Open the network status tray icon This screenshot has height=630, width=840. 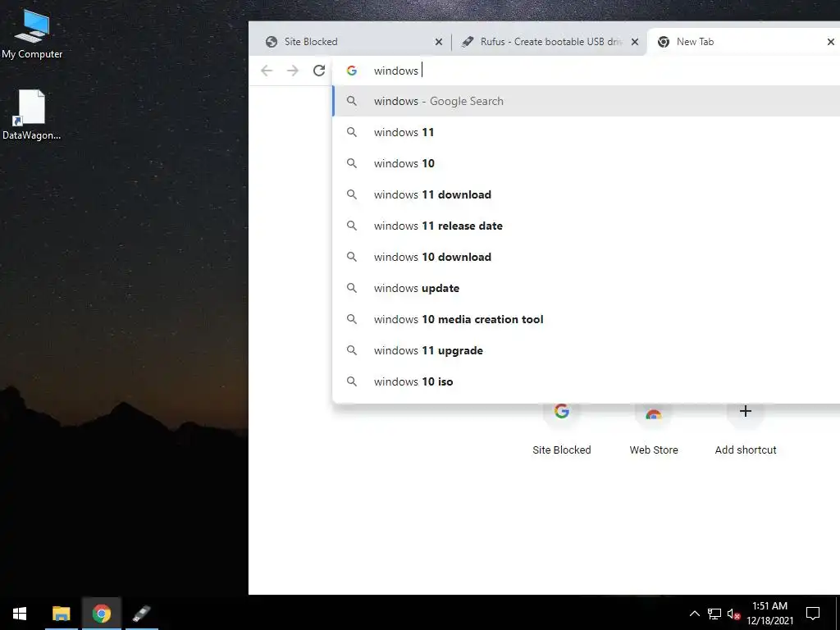click(714, 614)
